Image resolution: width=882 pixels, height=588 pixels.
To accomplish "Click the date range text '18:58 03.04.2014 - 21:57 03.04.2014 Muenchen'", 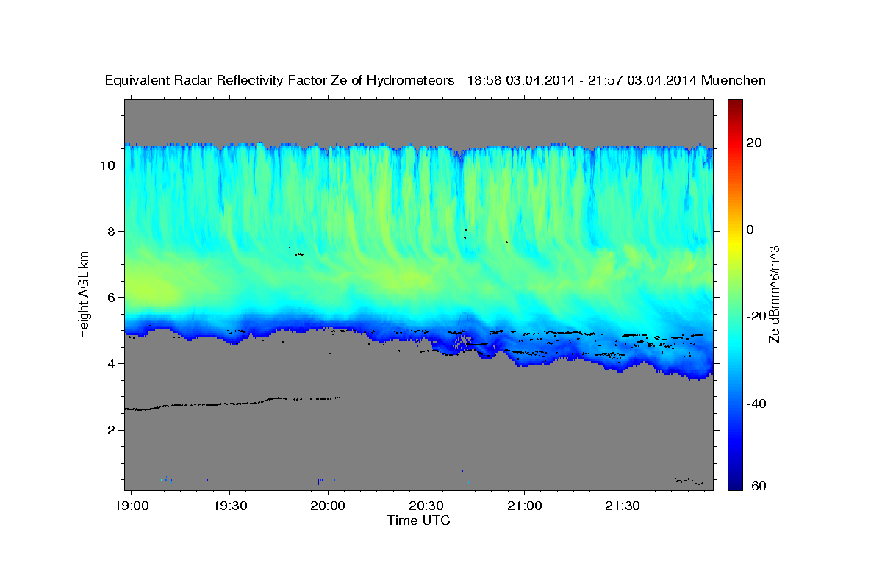I will tap(617, 81).
